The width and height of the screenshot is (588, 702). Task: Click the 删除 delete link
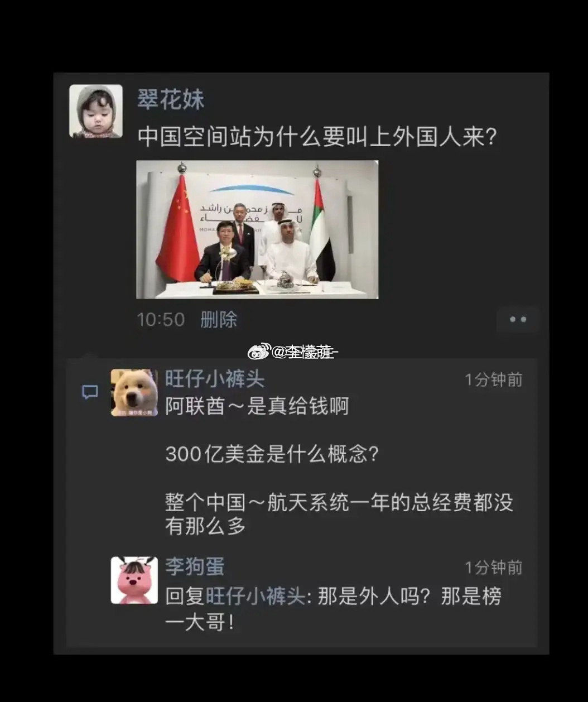(x=219, y=320)
